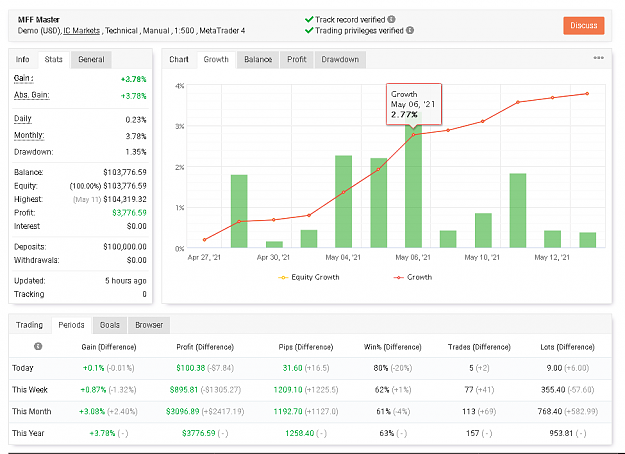Click the Abs. Gain label
The width and height of the screenshot is (625, 454).
(x=31, y=95)
